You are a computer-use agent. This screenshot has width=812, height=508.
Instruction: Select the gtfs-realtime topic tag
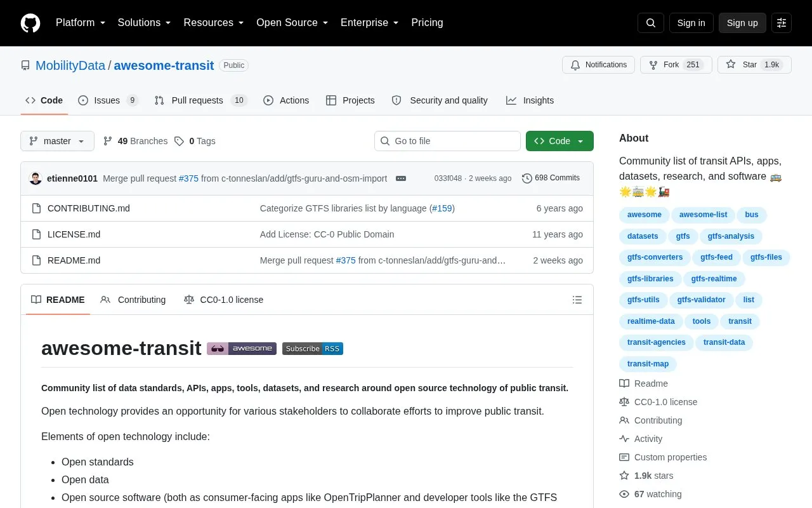coord(714,279)
